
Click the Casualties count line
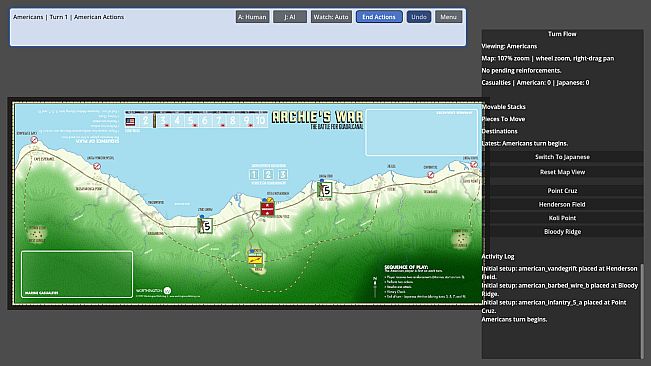pos(535,83)
